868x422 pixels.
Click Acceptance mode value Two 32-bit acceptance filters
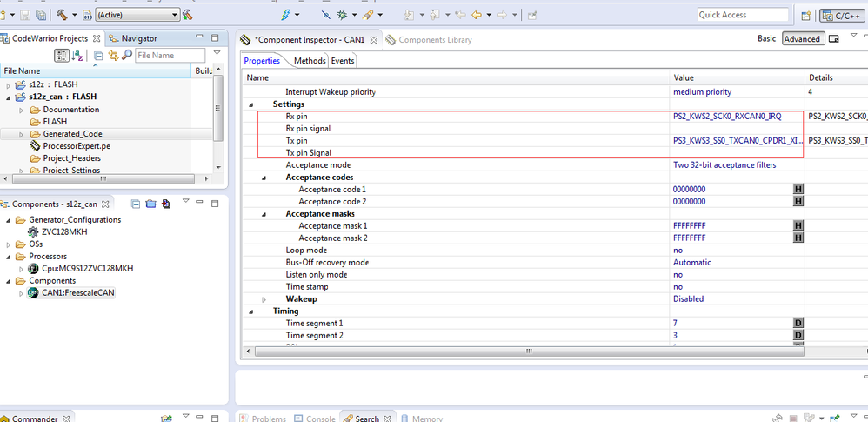tap(724, 165)
